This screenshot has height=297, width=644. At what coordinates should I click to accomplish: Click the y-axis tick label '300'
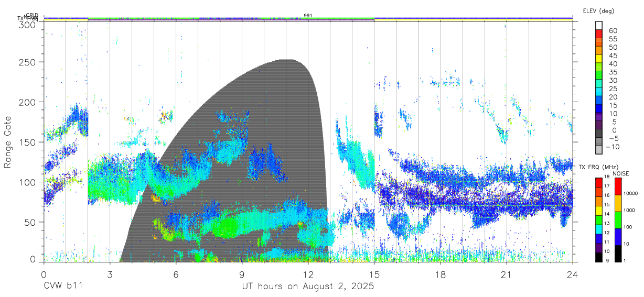pyautogui.click(x=27, y=25)
